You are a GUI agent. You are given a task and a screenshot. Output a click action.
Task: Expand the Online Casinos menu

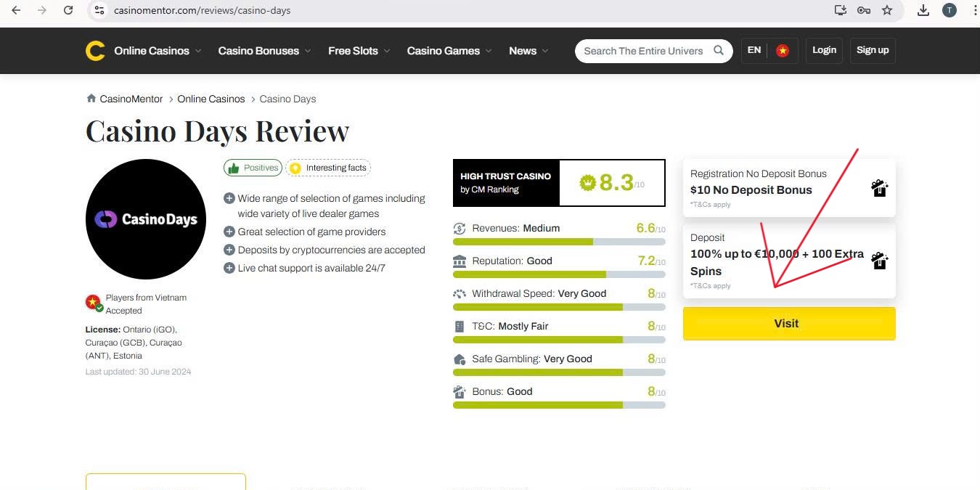point(158,51)
